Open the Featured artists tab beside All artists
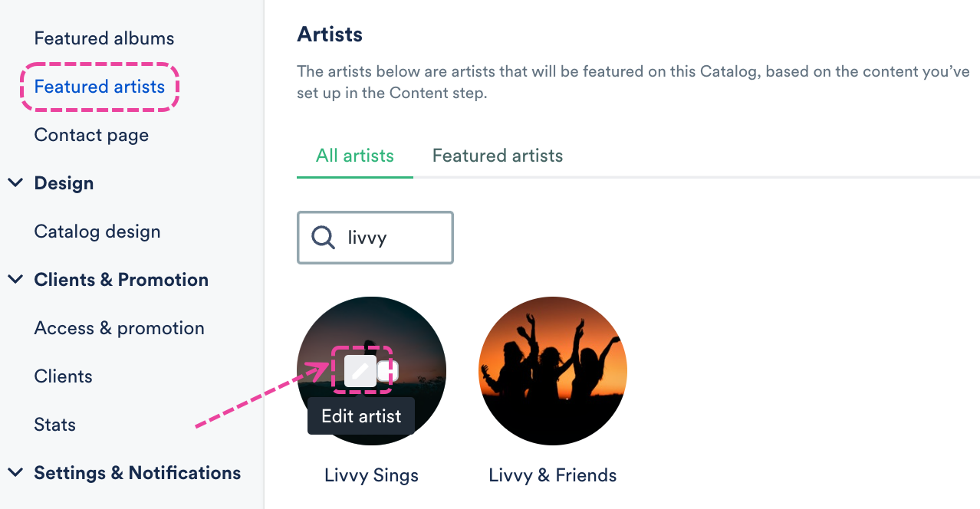The image size is (980, 509). 498,156
